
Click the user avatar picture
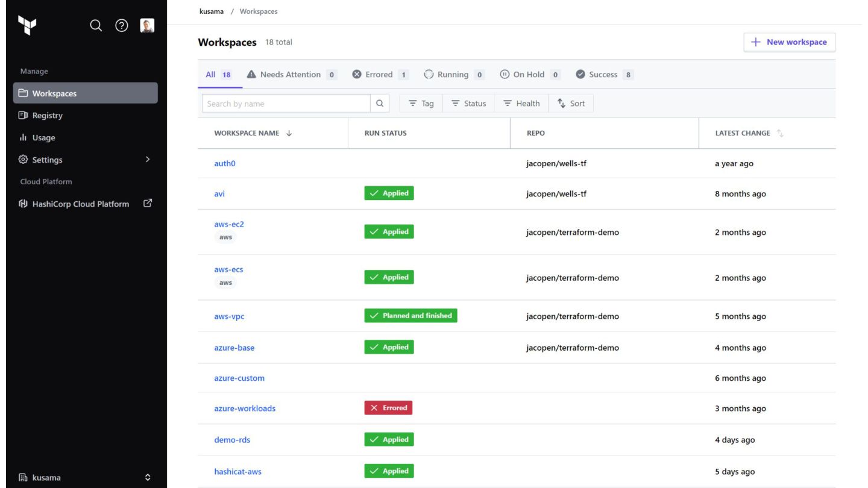click(147, 25)
